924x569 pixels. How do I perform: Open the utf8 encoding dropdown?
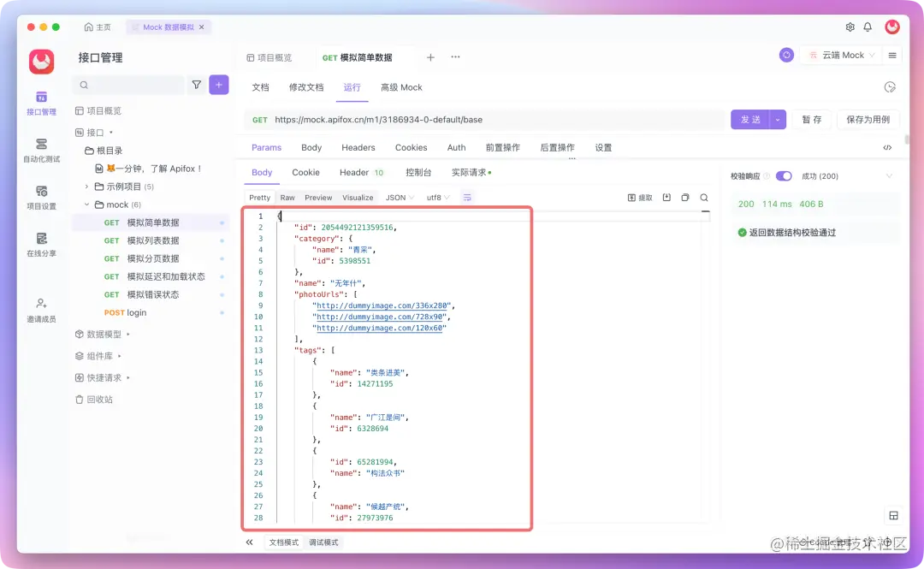[x=438, y=198]
